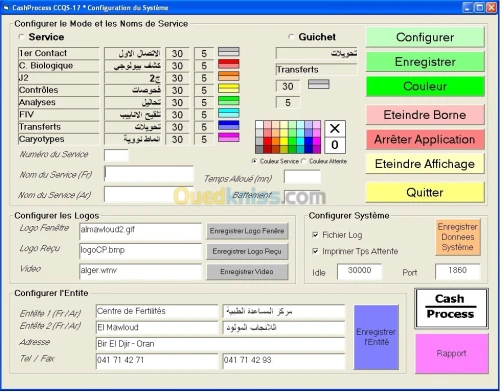This screenshot has height=392, width=500.
Task: Click the pink Rapport button
Action: (x=451, y=353)
